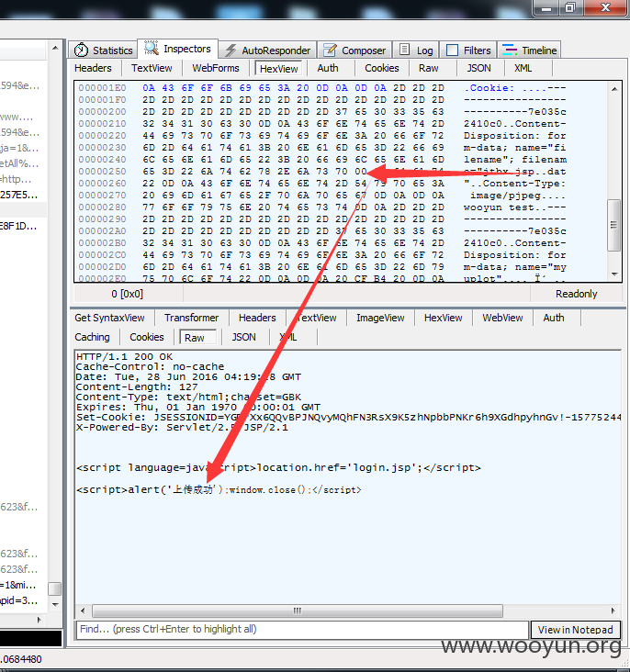
Task: Select request HexView tab above hex dump
Action: (279, 69)
